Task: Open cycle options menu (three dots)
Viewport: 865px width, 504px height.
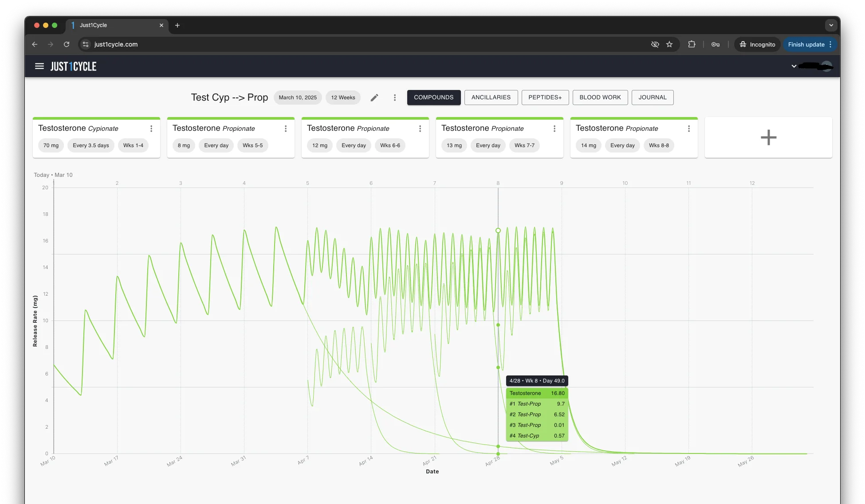Action: tap(394, 97)
